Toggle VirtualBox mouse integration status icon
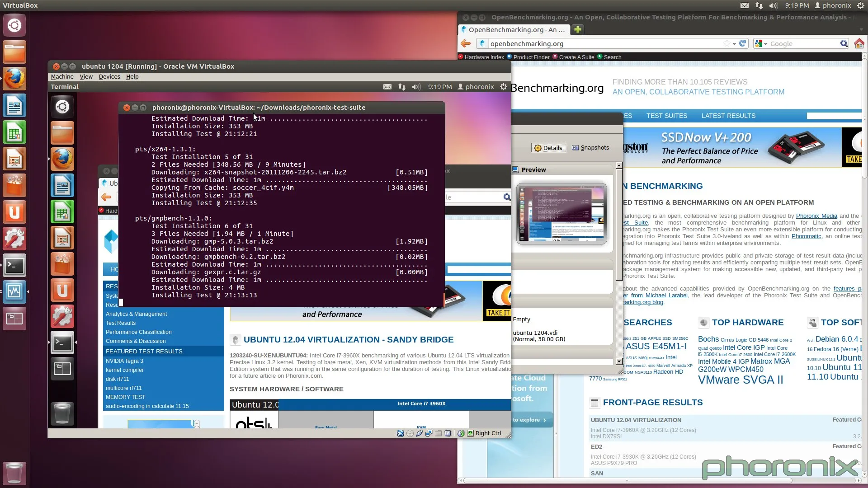 point(461,433)
